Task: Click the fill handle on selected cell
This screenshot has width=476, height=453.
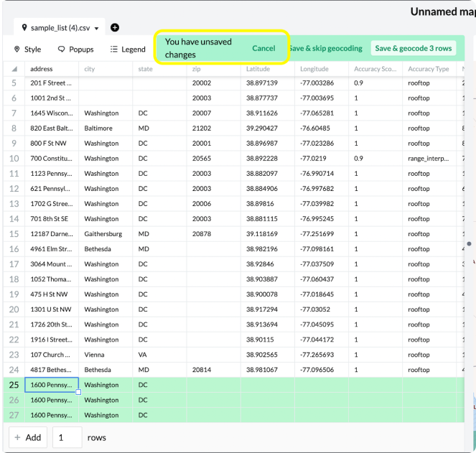Action: click(78, 392)
